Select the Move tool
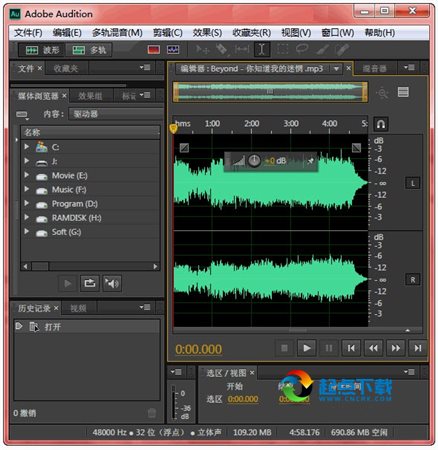The width and height of the screenshot is (438, 450). 202,50
